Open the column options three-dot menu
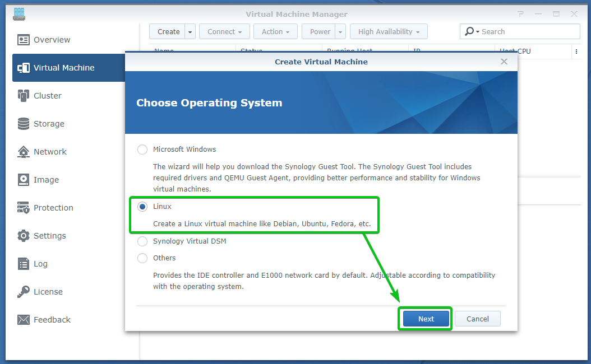 [576, 52]
